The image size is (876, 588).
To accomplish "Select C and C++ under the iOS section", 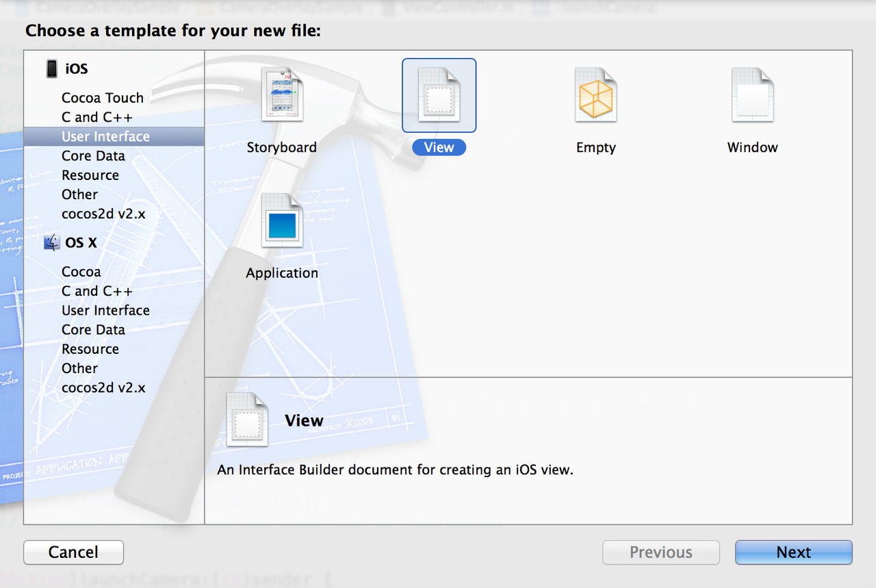I will tap(97, 117).
